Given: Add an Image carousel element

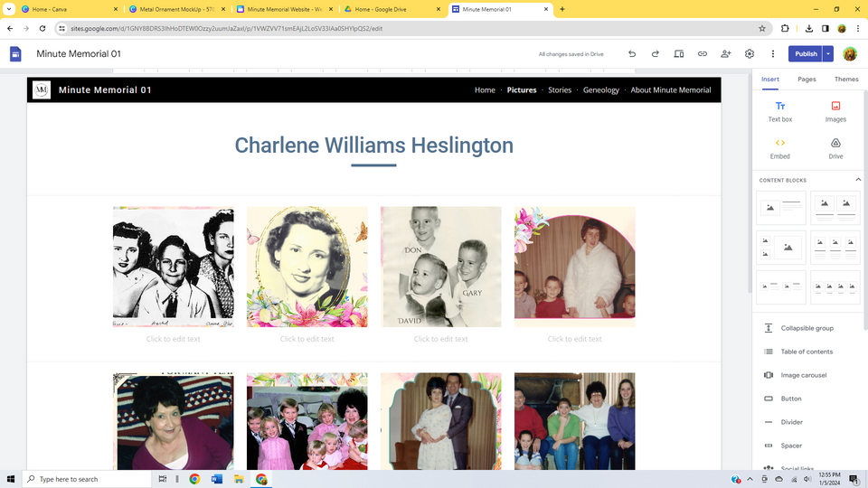Looking at the screenshot, I should tap(803, 375).
